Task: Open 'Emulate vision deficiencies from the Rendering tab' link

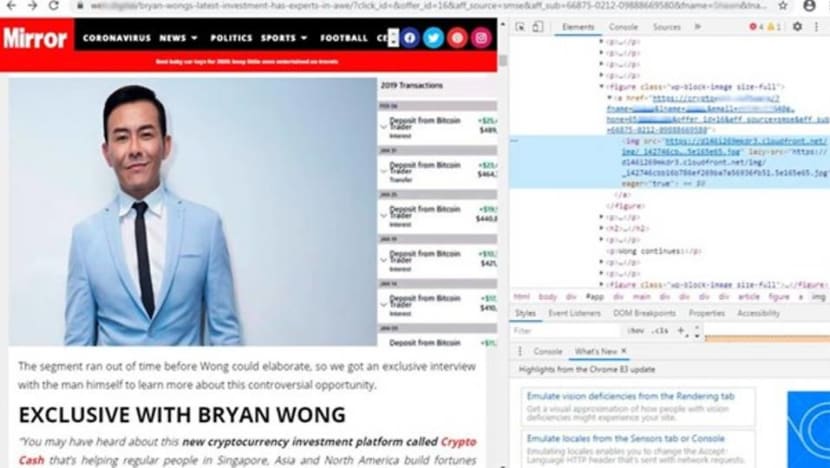Action: (630, 396)
